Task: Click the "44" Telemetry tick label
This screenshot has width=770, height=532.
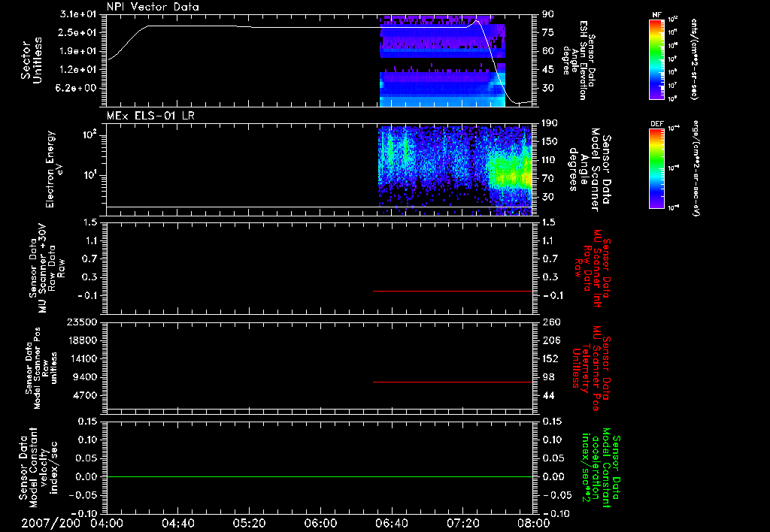Action: pos(548,395)
